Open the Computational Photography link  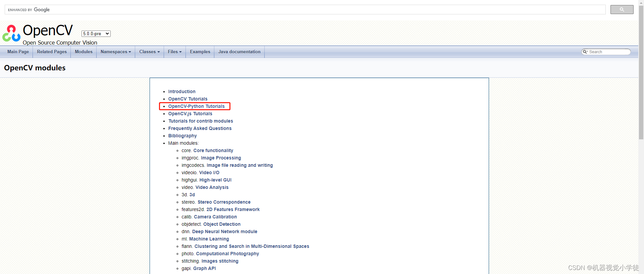point(227,254)
